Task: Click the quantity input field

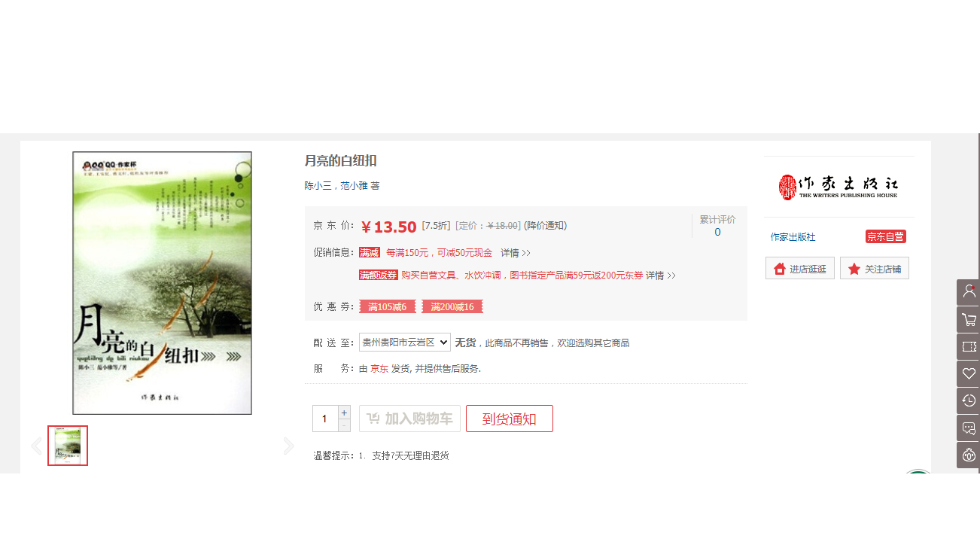Action: [x=325, y=419]
